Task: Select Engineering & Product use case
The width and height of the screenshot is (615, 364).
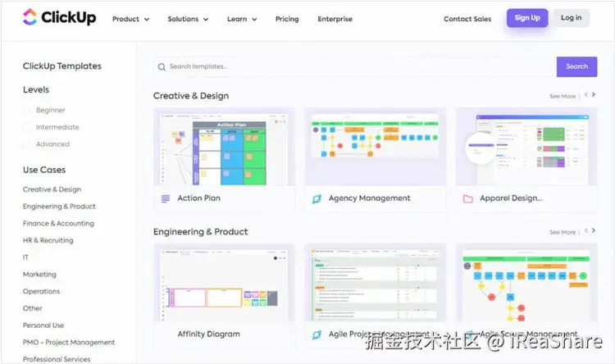Action: click(59, 207)
